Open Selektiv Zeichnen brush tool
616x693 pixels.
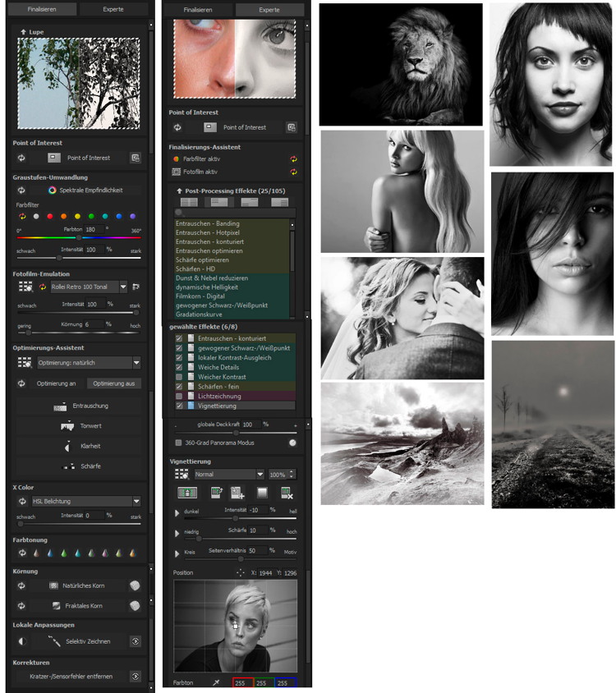click(54, 641)
